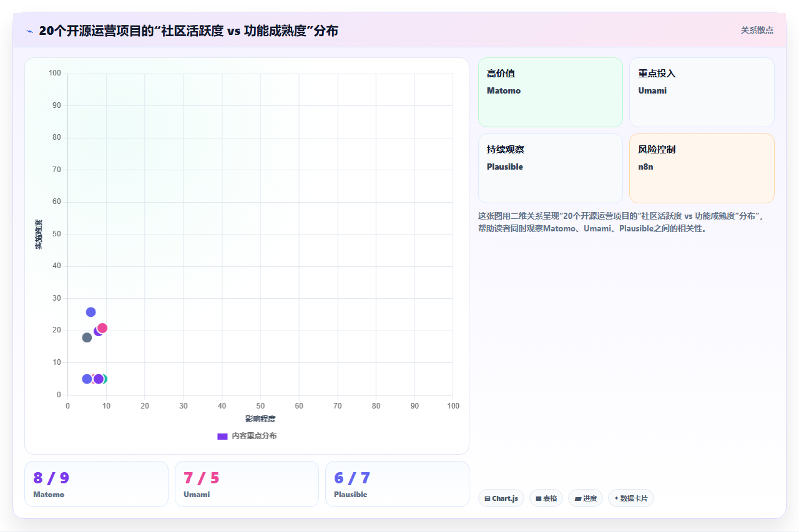
Task: Click the 关系散点 tag in the header
Action: point(757,30)
